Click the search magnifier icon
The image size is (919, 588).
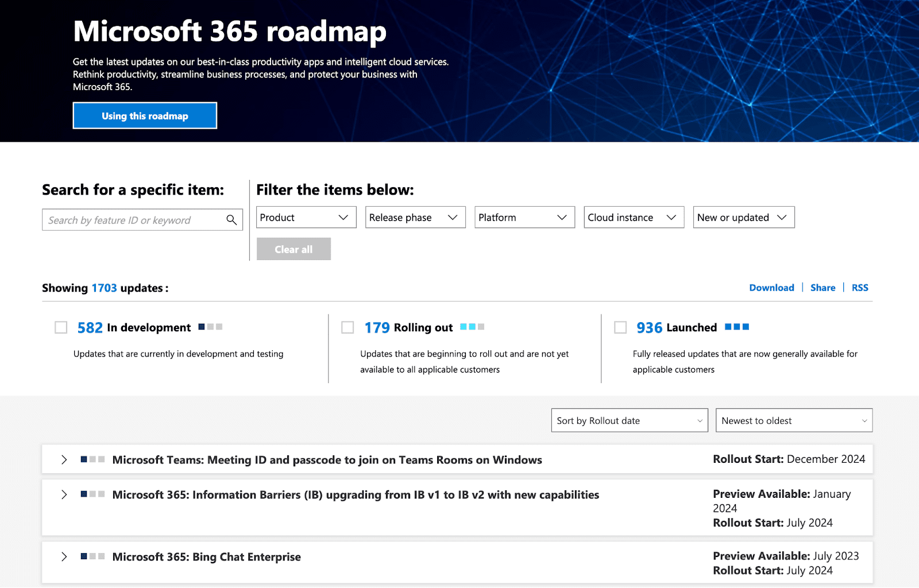coord(231,220)
